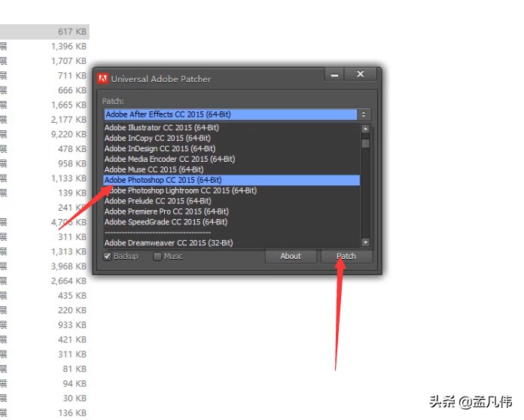Click the selected Adobe After Effects CC 2015 field
This screenshot has height=420, width=524.
230,114
